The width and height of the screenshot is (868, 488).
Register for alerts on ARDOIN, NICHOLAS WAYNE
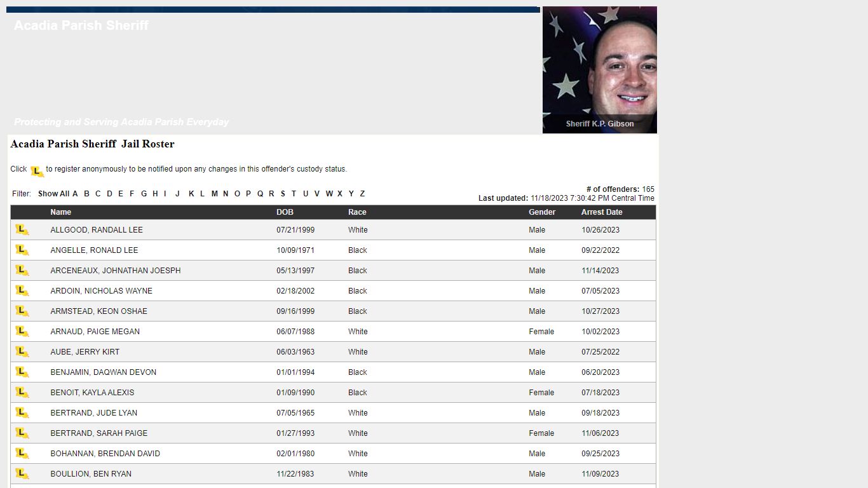pos(22,291)
